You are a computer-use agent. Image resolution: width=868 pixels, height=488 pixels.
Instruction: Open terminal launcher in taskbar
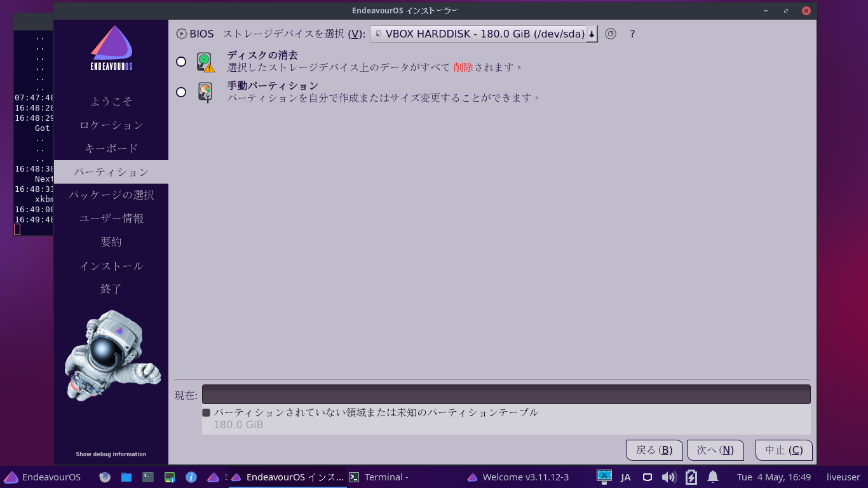[148, 477]
